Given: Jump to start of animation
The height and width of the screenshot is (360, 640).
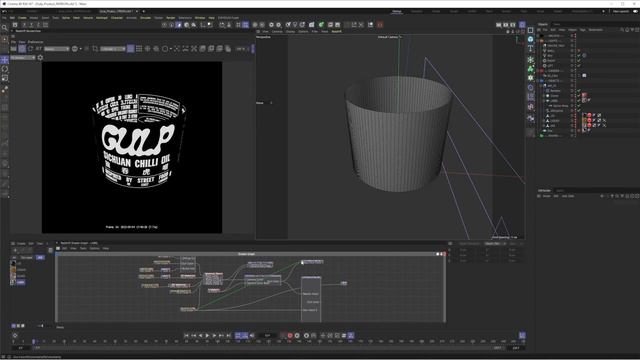Looking at the screenshot, I should click(186, 336).
